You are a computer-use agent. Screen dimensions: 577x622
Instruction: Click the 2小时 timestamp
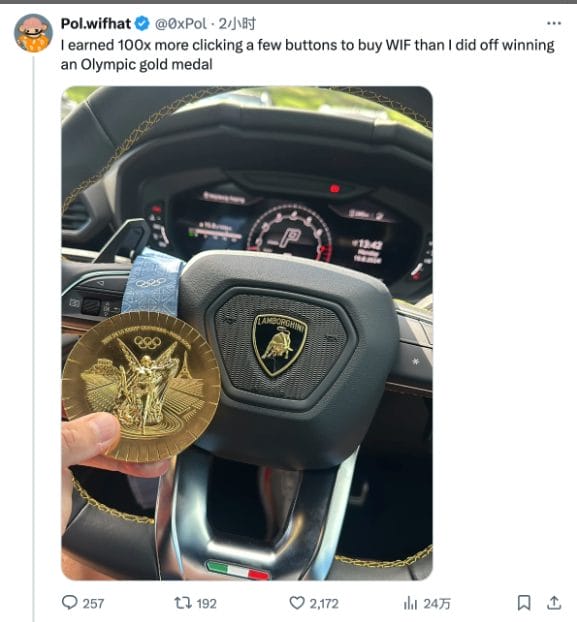[x=237, y=24]
